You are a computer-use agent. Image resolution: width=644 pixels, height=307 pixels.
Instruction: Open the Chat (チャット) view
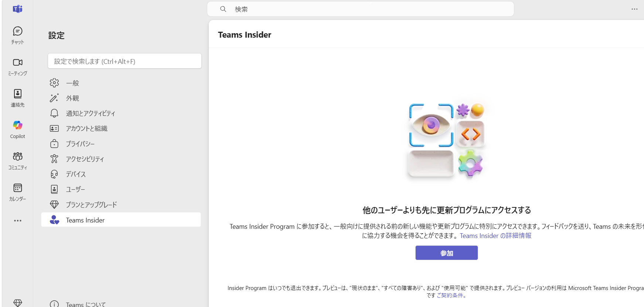(17, 35)
